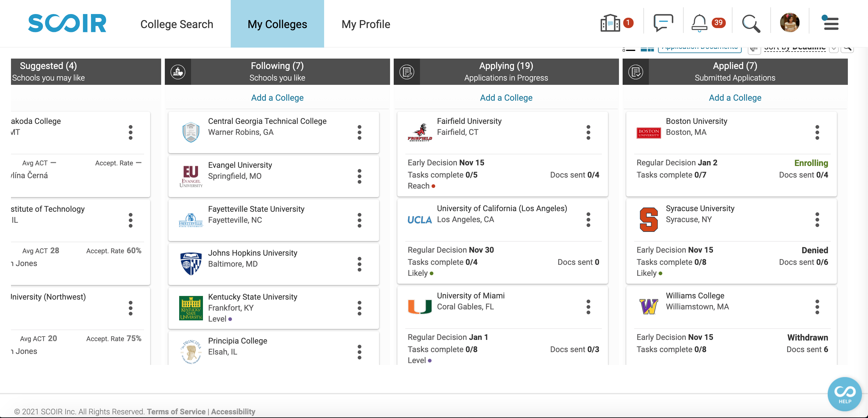This screenshot has height=418, width=868.
Task: Click the Applying column document icon
Action: pos(407,72)
